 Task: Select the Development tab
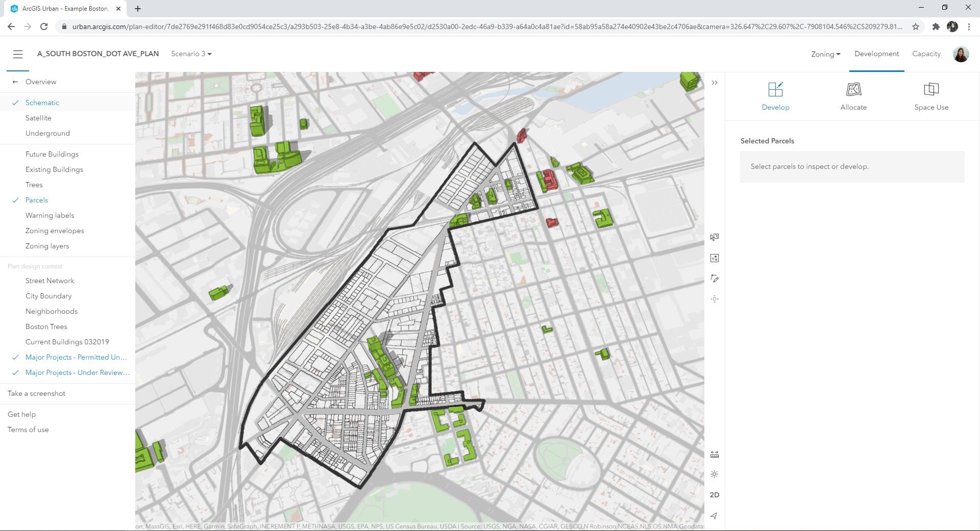[876, 54]
